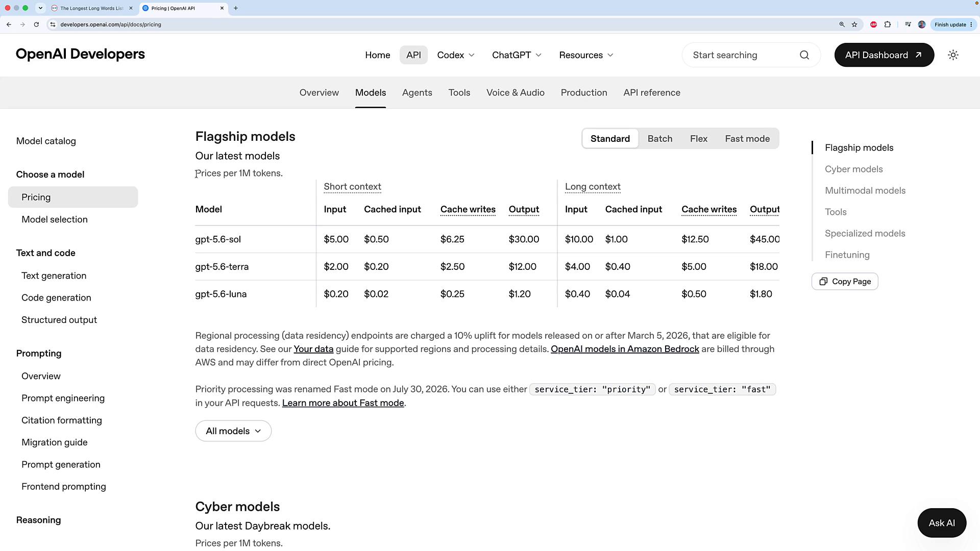980x551 pixels.
Task: Go to API reference tab
Action: (651, 93)
